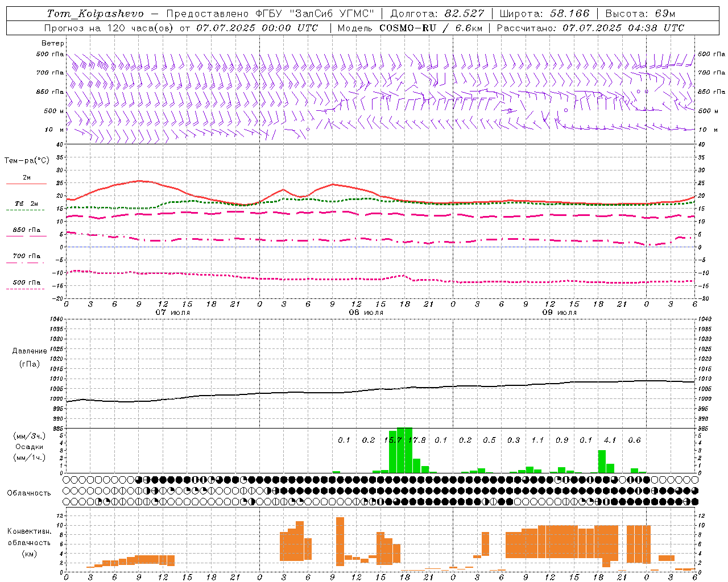Click the red legend line under '2м'
This screenshot has height=582, width=728.
click(x=26, y=184)
